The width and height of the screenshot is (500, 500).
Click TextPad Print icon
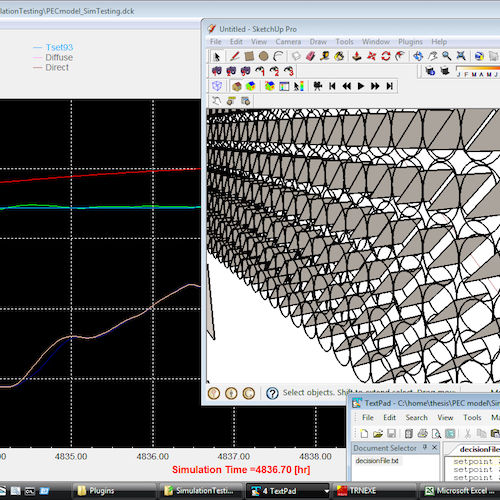pos(422,433)
